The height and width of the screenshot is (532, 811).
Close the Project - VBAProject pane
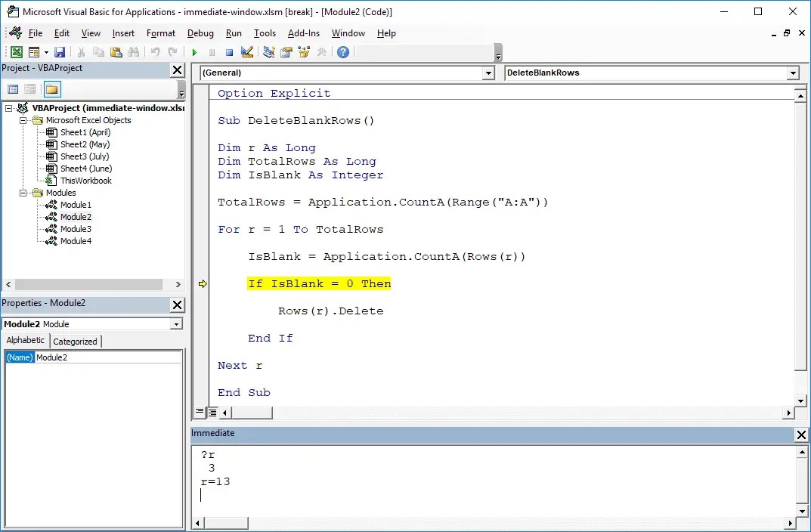click(x=177, y=70)
